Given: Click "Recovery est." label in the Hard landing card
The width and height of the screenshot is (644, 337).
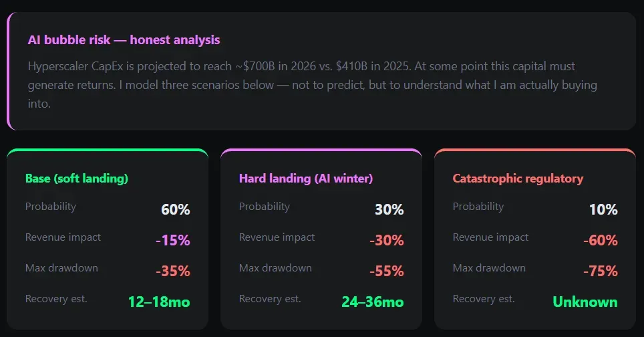Looking at the screenshot, I should [x=270, y=299].
